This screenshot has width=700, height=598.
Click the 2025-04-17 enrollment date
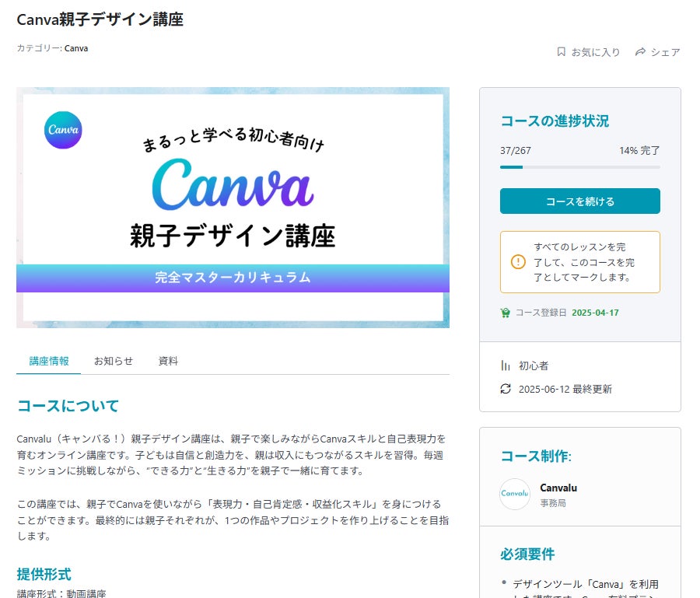(x=595, y=313)
